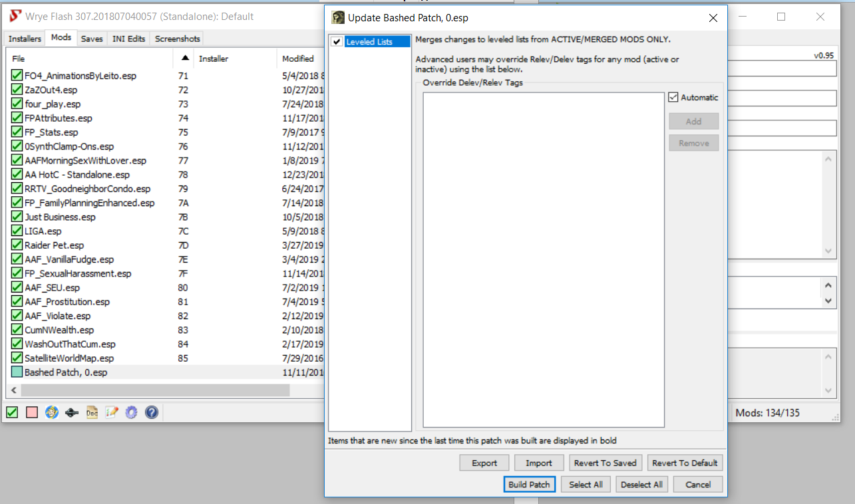This screenshot has width=855, height=504.
Task: Click the Revert To Default button
Action: point(685,463)
